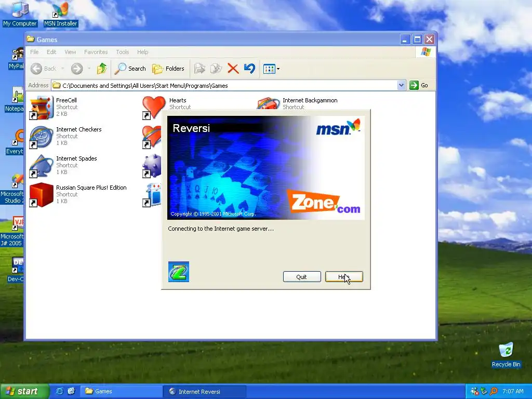The image size is (532, 399).
Task: Click the Quit button in Reversi dialog
Action: click(x=302, y=277)
